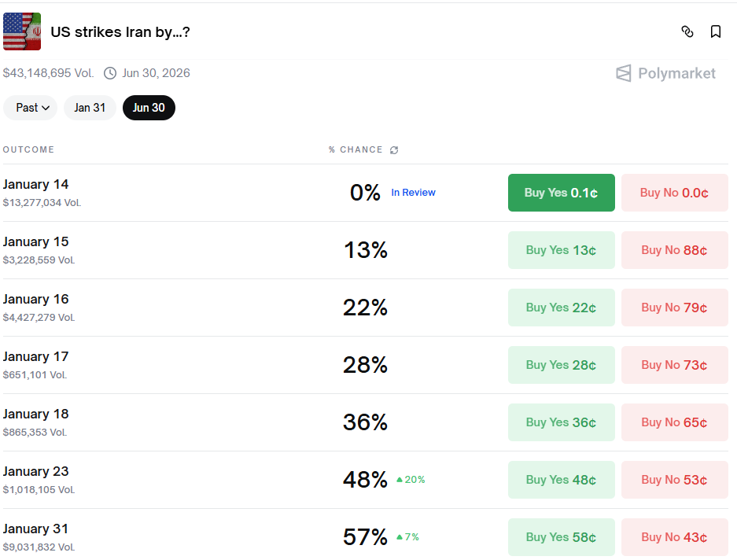Viewport: 737px width, 560px height.
Task: Click the copy link icon
Action: [x=687, y=31]
